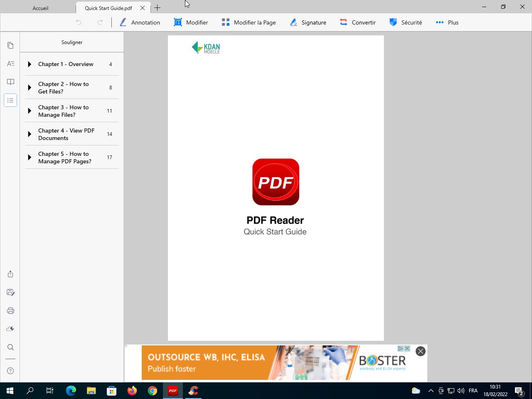
Task: Open Windows Start menu
Action: (x=10, y=391)
